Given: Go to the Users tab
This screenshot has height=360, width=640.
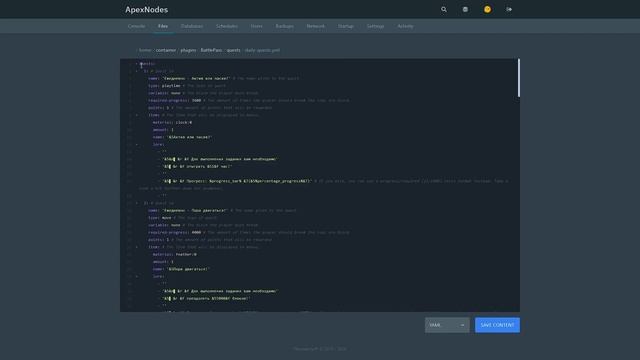Looking at the screenshot, I should coord(257,26).
